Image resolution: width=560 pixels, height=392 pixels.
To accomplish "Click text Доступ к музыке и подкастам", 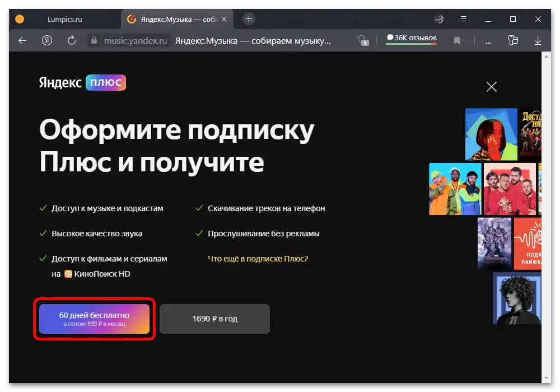I will tap(107, 208).
